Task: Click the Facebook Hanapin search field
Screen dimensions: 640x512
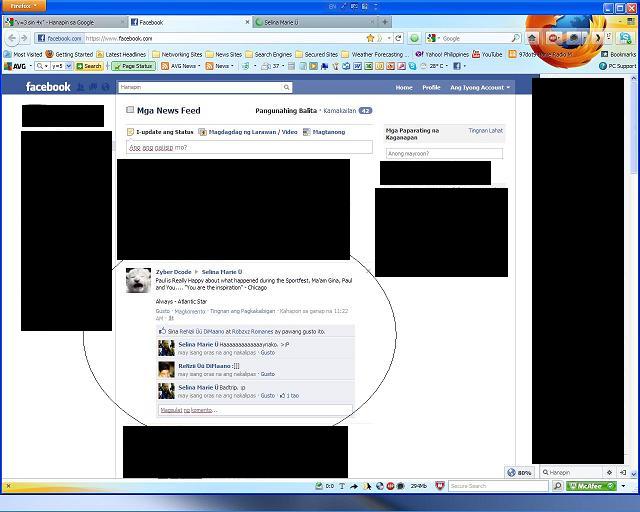Action: (200, 87)
